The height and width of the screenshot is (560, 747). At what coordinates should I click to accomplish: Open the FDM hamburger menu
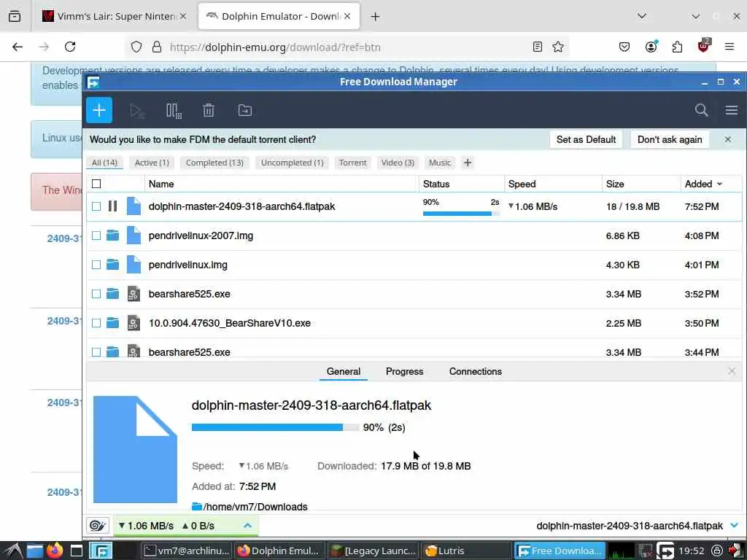pos(731,111)
